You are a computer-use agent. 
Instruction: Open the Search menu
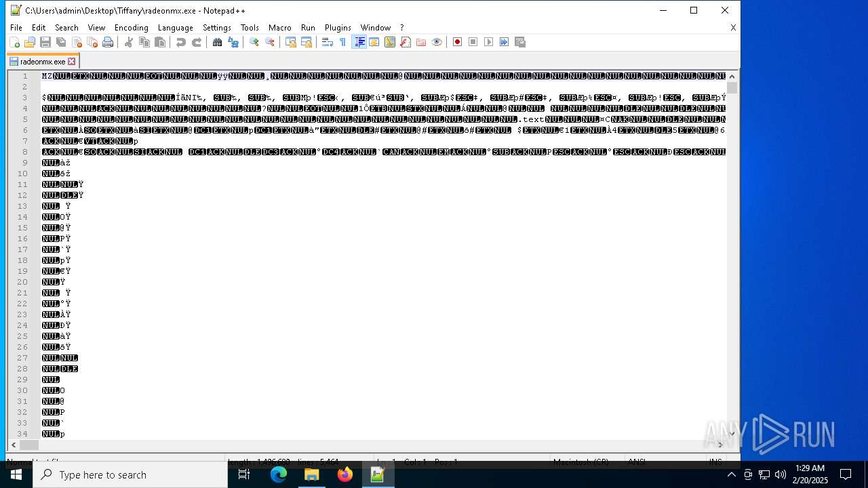(x=66, y=28)
